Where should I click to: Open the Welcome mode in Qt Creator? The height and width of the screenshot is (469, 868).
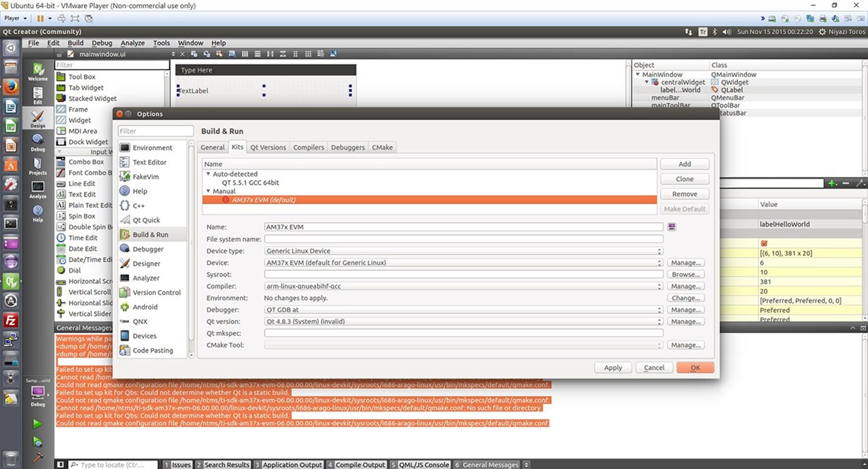coord(37,71)
